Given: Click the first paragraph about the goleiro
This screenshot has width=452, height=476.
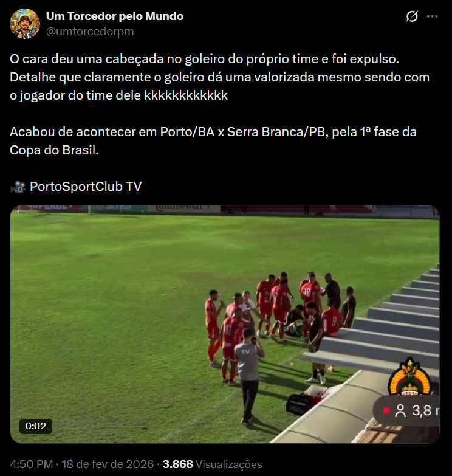Looking at the screenshot, I should pyautogui.click(x=220, y=77).
